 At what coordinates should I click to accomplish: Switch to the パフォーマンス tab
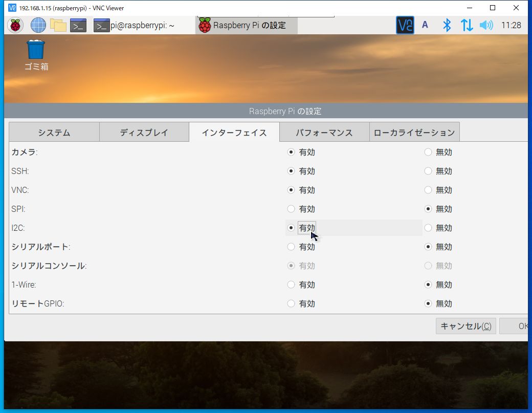[324, 132]
